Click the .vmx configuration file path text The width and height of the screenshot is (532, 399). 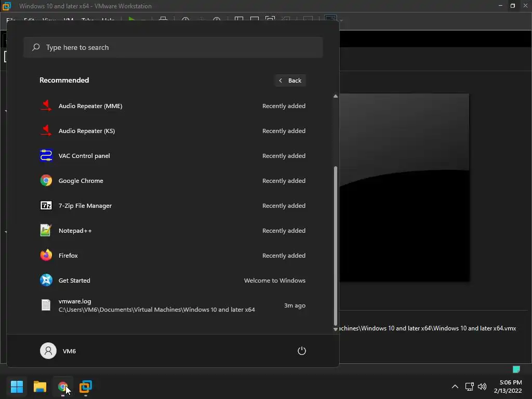[x=428, y=328]
